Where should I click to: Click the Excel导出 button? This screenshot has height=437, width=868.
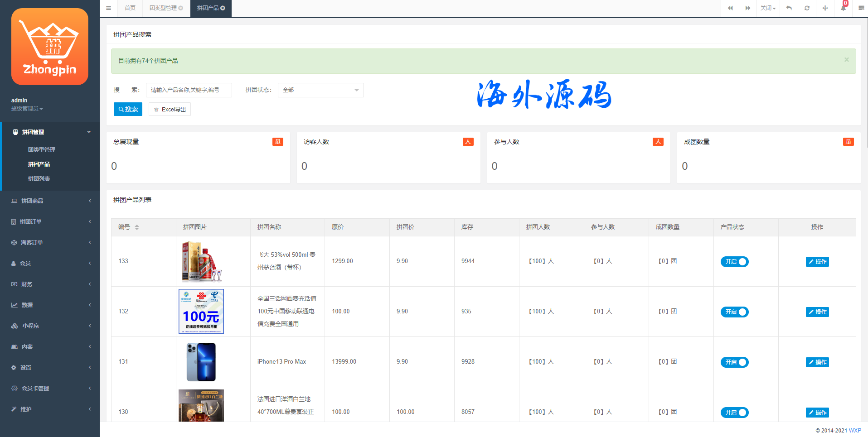(170, 109)
